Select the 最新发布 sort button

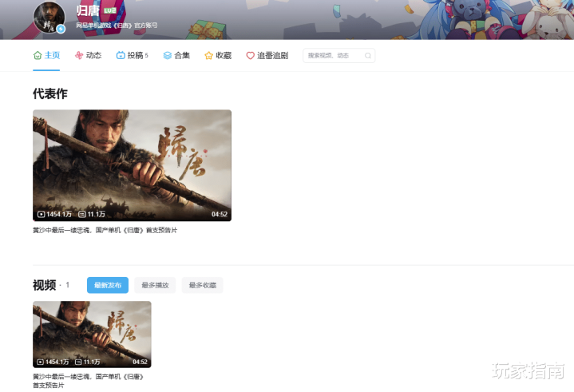[108, 285]
